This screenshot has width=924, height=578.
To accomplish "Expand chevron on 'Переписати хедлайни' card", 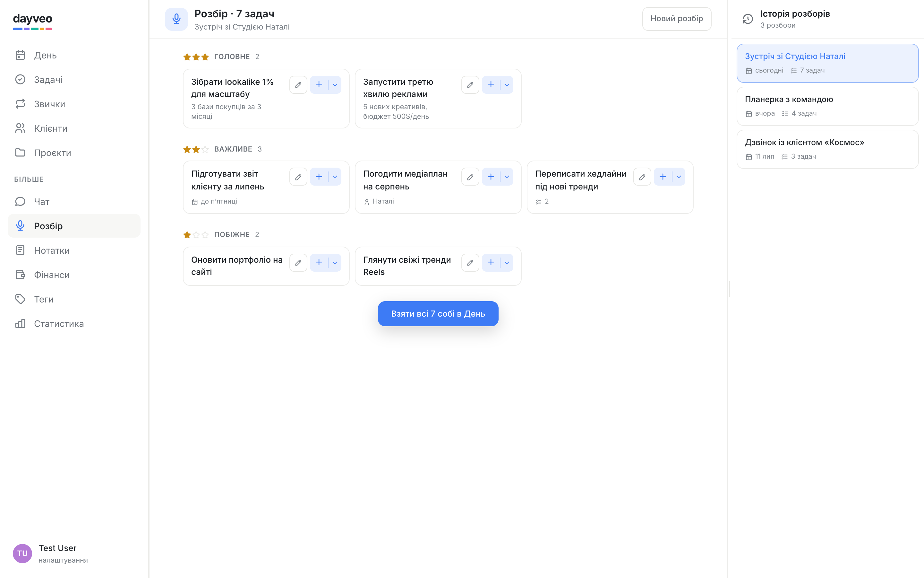I will tap(679, 177).
